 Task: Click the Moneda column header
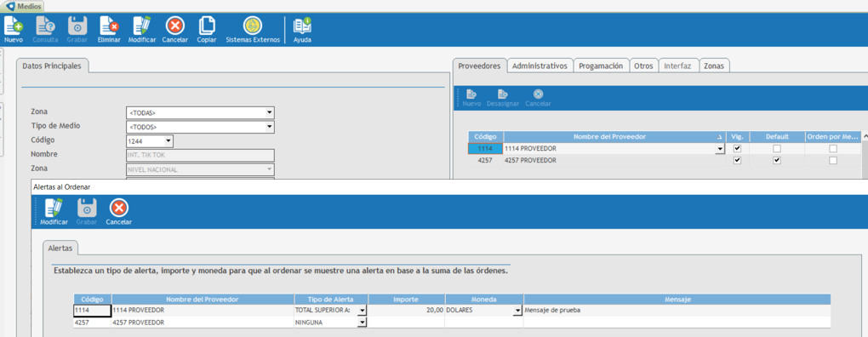(x=484, y=299)
